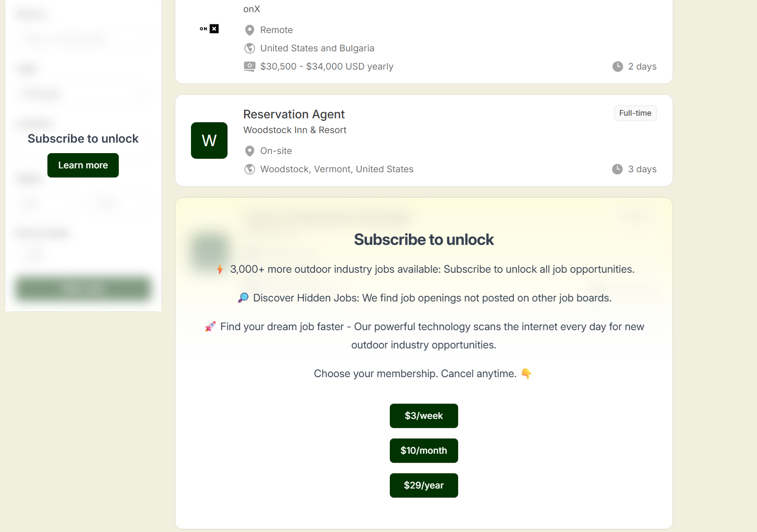757x532 pixels.
Task: Click the globe icon beside United States and Bulgaria
Action: coord(250,48)
